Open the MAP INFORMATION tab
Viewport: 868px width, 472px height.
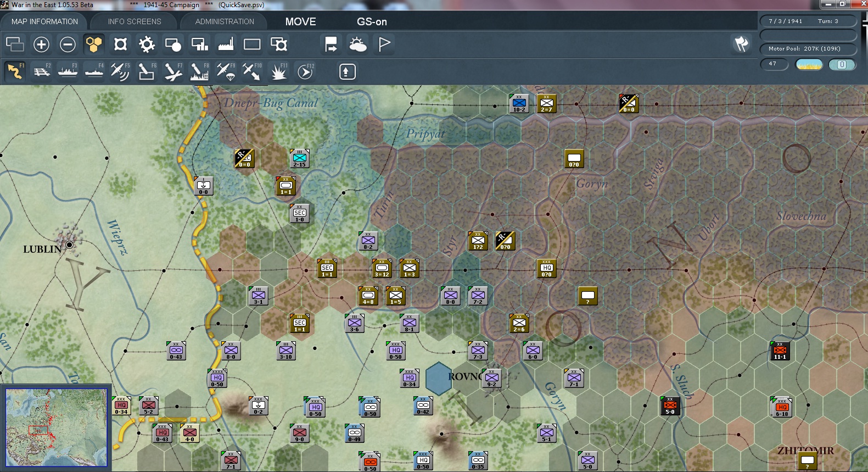tap(44, 21)
